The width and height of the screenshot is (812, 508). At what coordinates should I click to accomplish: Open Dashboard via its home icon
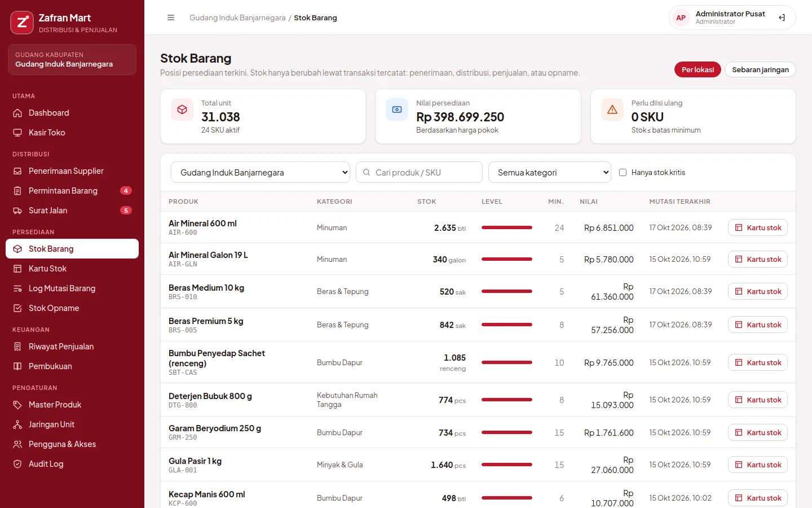tap(17, 113)
